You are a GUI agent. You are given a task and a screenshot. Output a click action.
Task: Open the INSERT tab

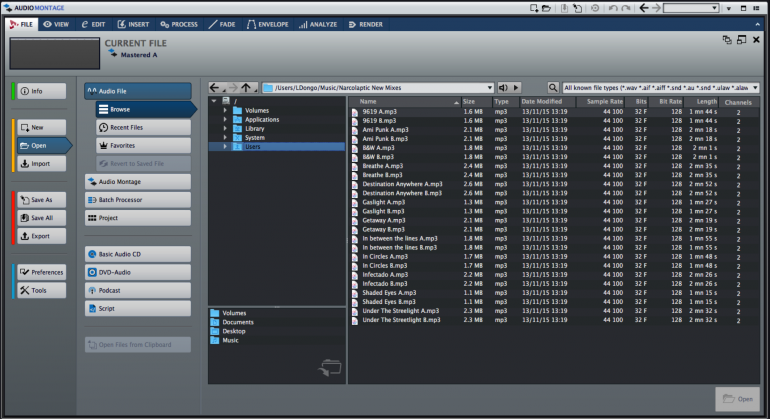point(133,24)
